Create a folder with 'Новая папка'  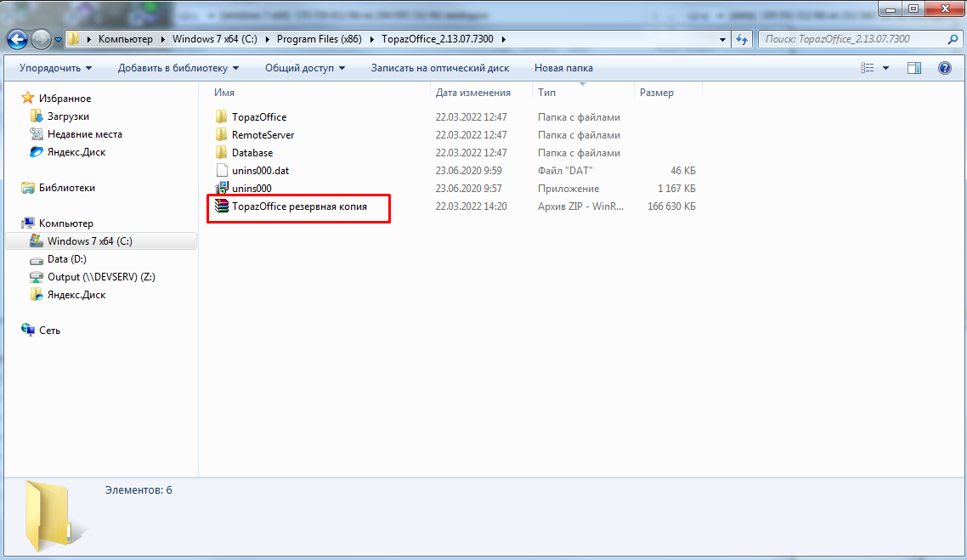click(x=563, y=68)
